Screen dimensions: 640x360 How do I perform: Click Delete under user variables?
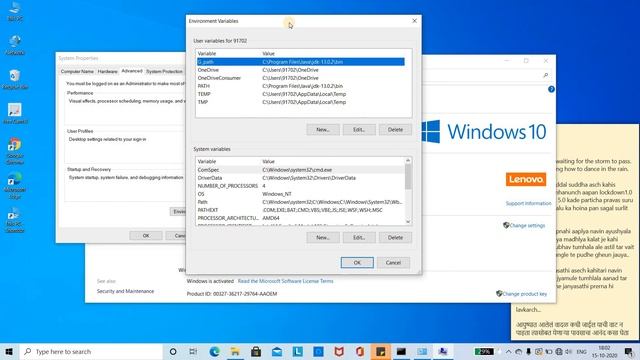point(395,129)
